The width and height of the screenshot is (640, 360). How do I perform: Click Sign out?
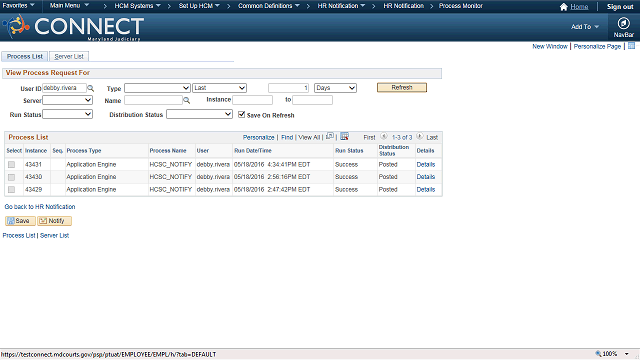[620, 7]
